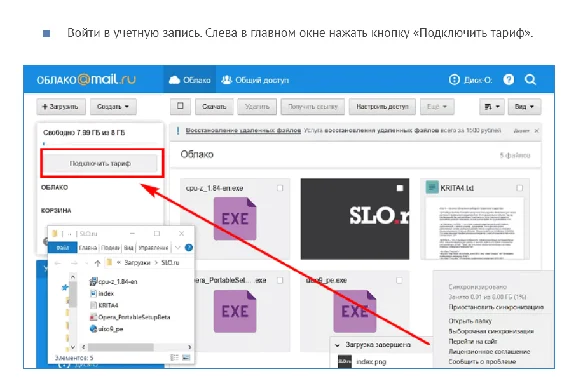Select Открыть папку menu item
The height and width of the screenshot is (381, 576).
pos(470,321)
